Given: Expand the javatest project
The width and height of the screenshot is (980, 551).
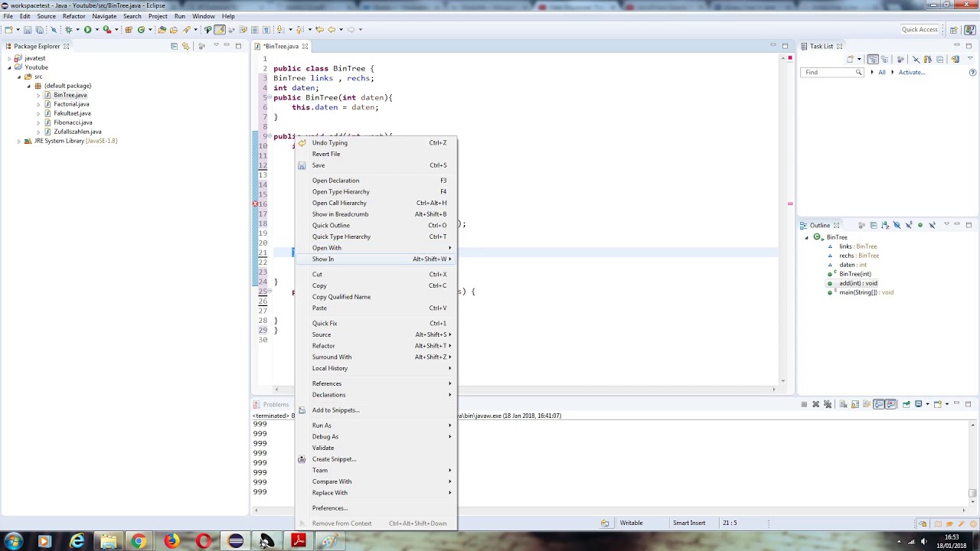Looking at the screenshot, I should click(10, 58).
